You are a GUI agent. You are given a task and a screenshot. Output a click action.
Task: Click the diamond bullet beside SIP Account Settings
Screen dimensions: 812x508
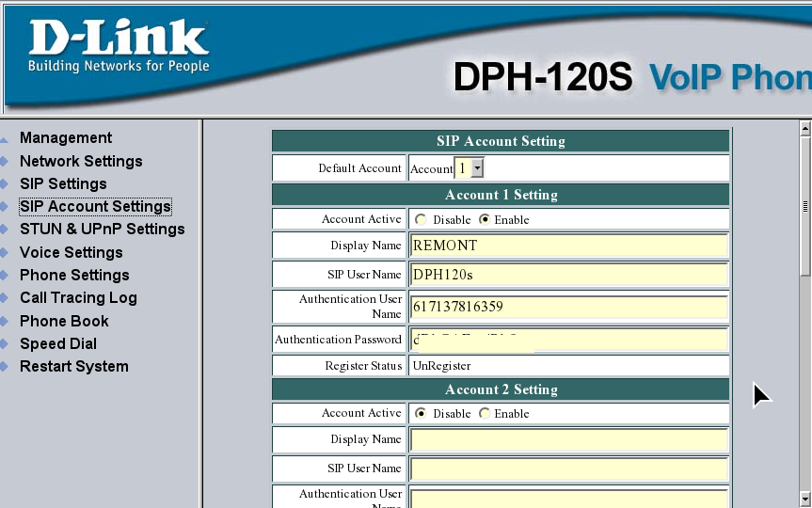(x=4, y=207)
